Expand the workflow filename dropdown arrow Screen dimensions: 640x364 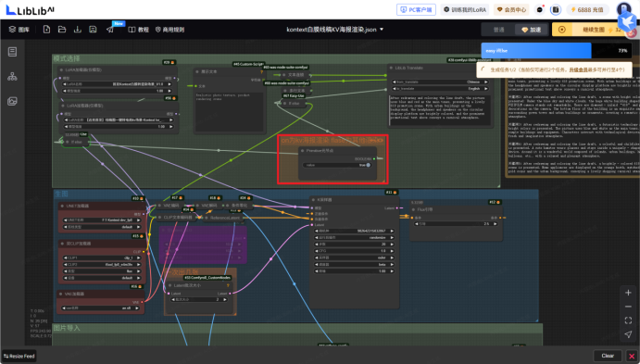(x=382, y=30)
